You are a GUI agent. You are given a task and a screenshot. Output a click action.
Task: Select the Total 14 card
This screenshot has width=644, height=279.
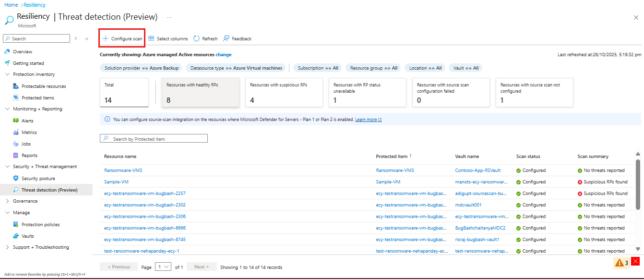[x=124, y=92]
